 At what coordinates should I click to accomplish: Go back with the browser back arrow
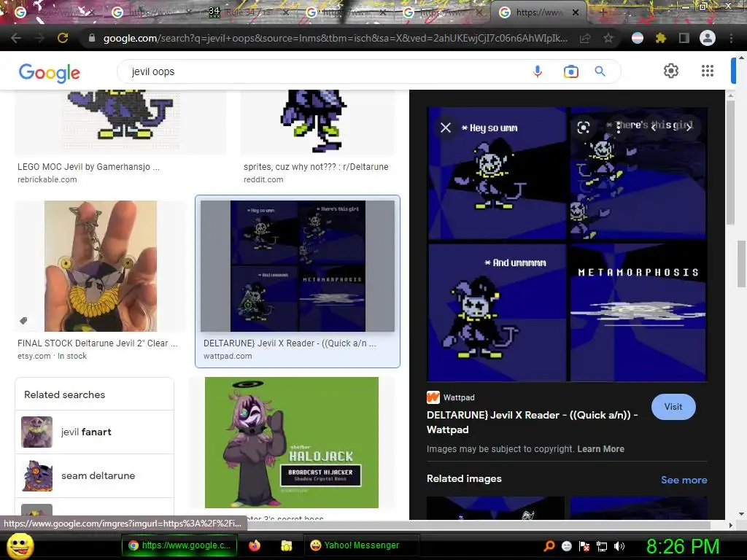[x=16, y=38]
